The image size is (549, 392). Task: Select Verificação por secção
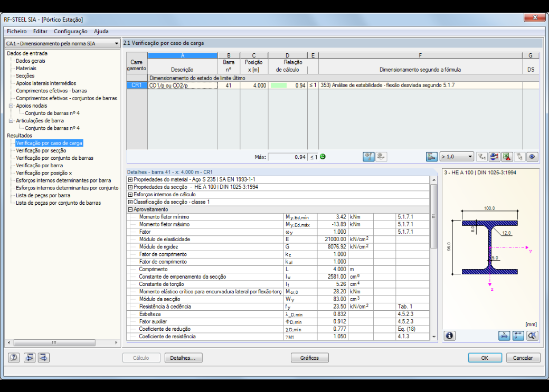[x=41, y=150]
